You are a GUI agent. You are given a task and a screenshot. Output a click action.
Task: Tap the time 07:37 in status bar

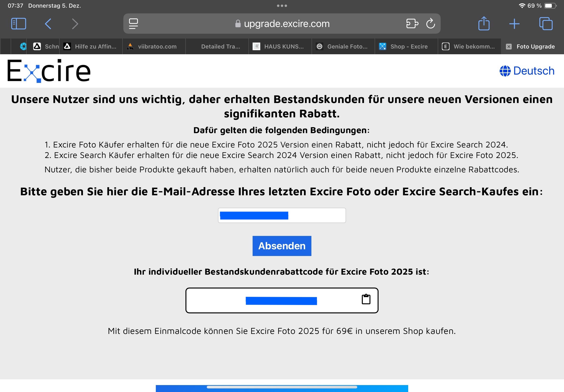pos(16,6)
